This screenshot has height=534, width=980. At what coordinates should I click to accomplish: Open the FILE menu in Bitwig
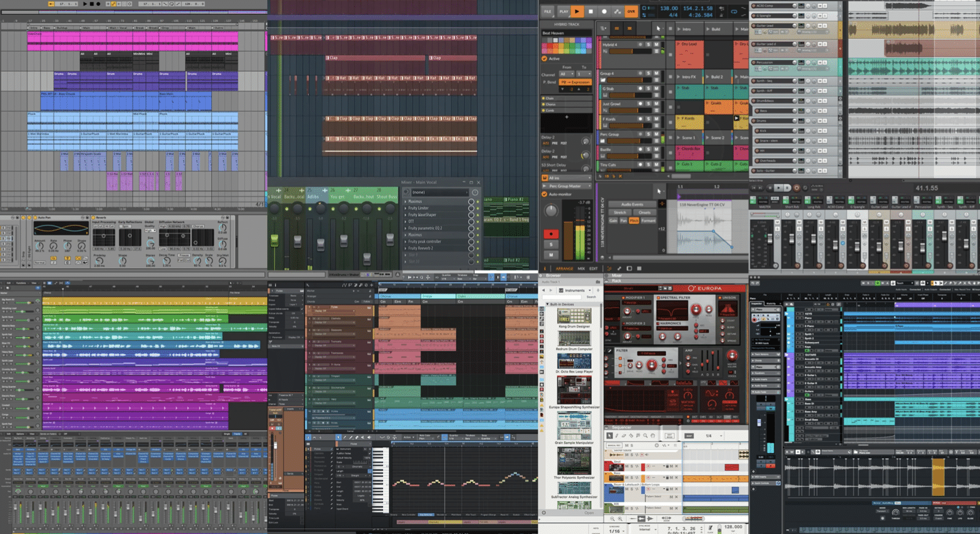[547, 11]
